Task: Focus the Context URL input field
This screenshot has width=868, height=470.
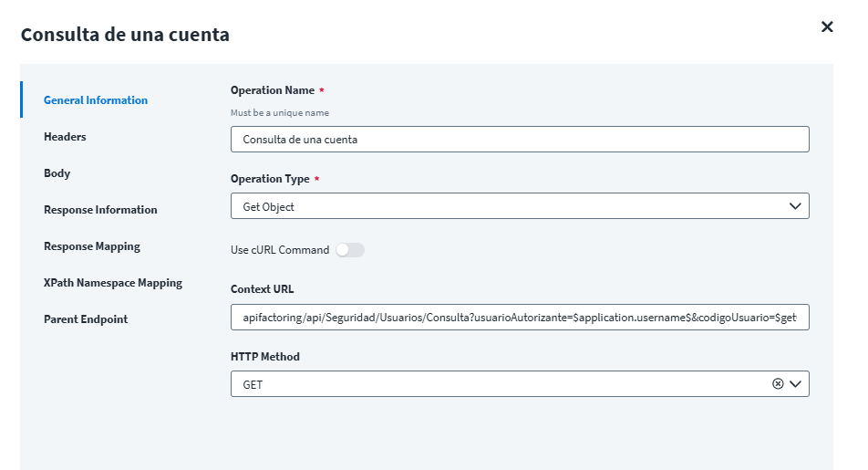Action: (520, 317)
